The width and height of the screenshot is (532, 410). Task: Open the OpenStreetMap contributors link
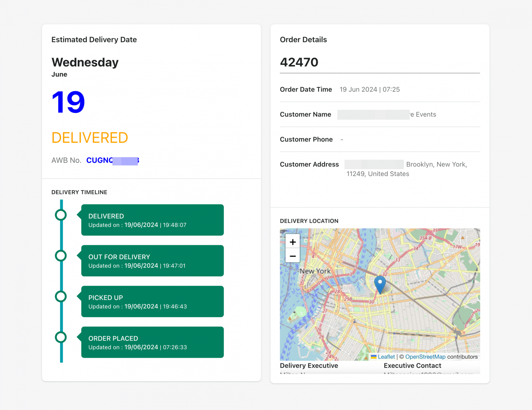pyautogui.click(x=425, y=357)
